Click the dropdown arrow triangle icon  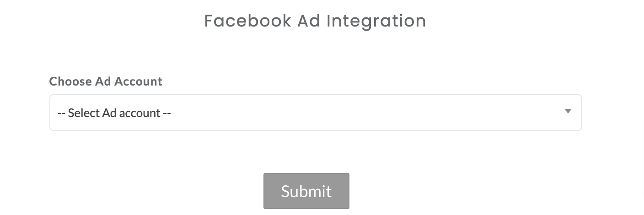coord(568,111)
